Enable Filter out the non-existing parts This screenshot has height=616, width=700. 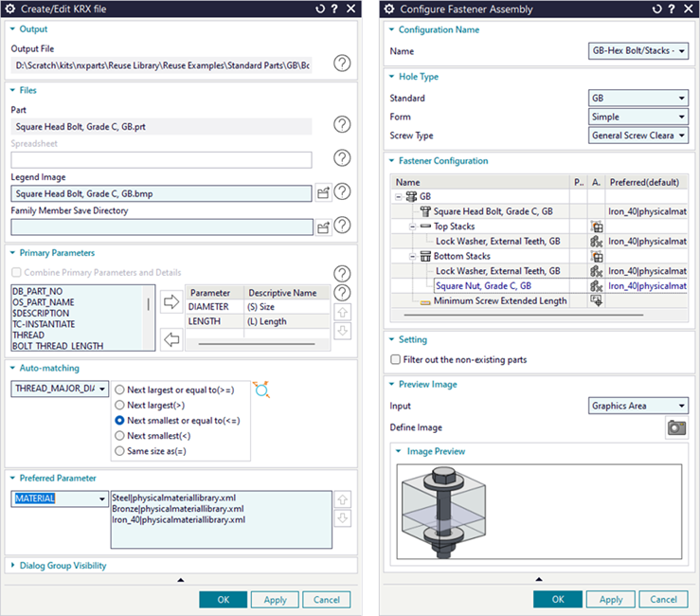(396, 359)
